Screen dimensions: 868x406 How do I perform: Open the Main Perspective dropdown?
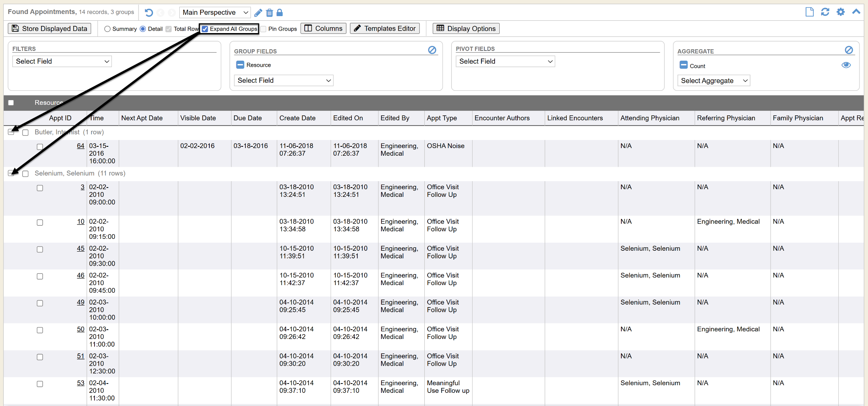215,13
